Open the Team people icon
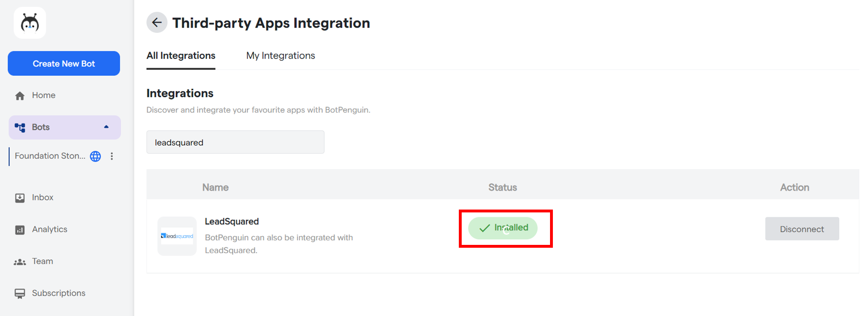This screenshot has height=316, width=868. 20,262
